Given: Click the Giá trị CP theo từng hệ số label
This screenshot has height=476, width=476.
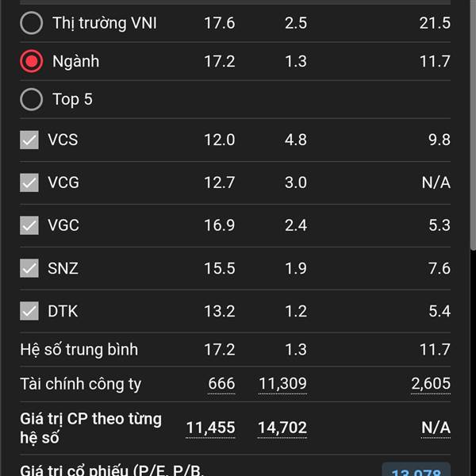Looking at the screenshot, I should [90, 428].
